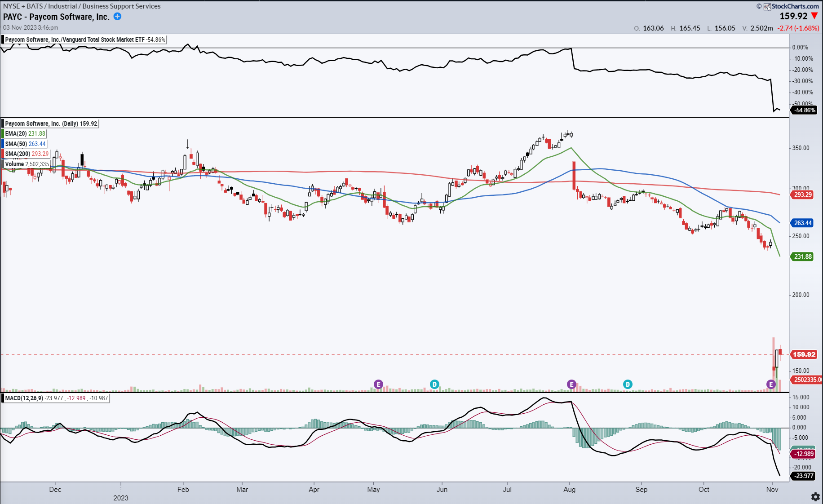The image size is (823, 504).
Task: Click the -54.86% relative performance axis tag
Action: [804, 110]
